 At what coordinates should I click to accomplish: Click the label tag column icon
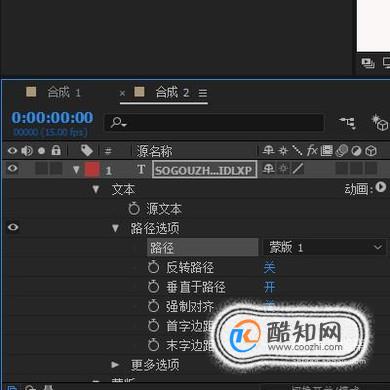(x=87, y=151)
